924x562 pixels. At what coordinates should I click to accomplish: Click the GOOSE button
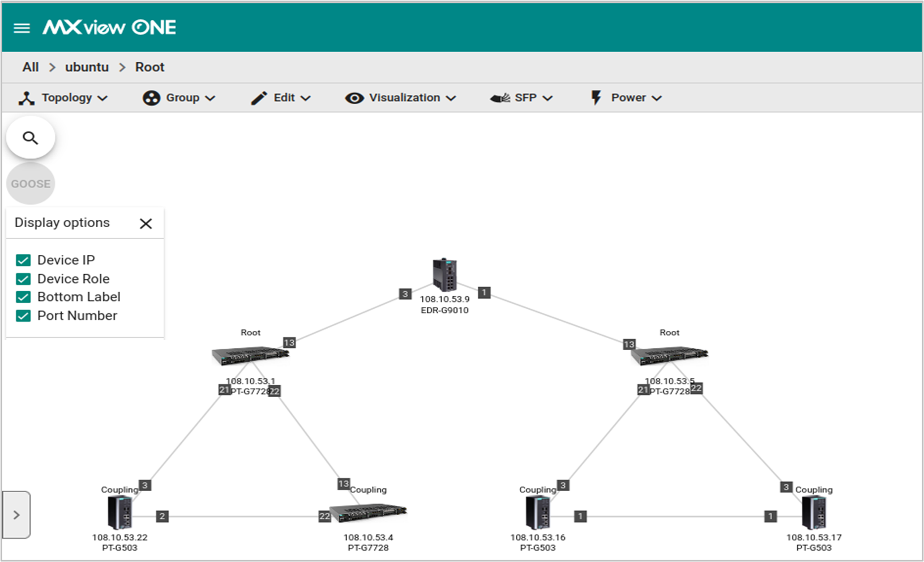click(31, 184)
